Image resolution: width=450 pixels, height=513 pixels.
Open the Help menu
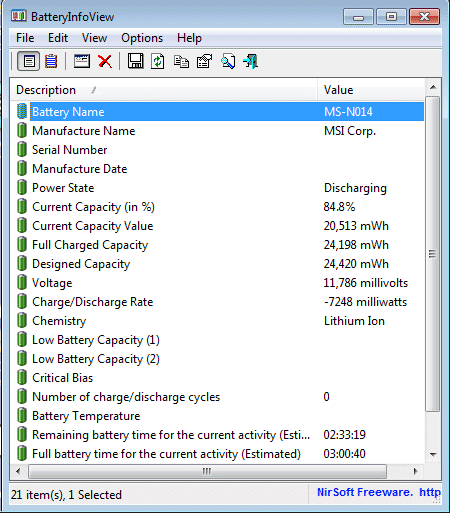(189, 38)
